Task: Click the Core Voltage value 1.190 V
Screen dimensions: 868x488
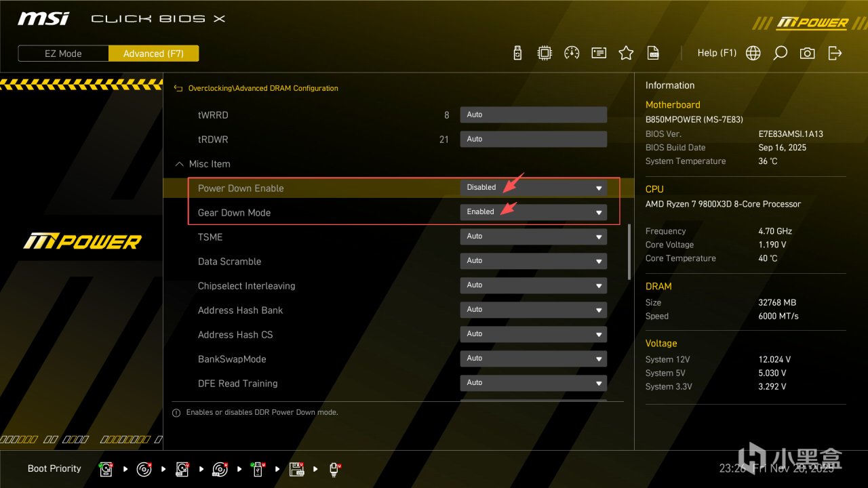Action: click(x=772, y=245)
